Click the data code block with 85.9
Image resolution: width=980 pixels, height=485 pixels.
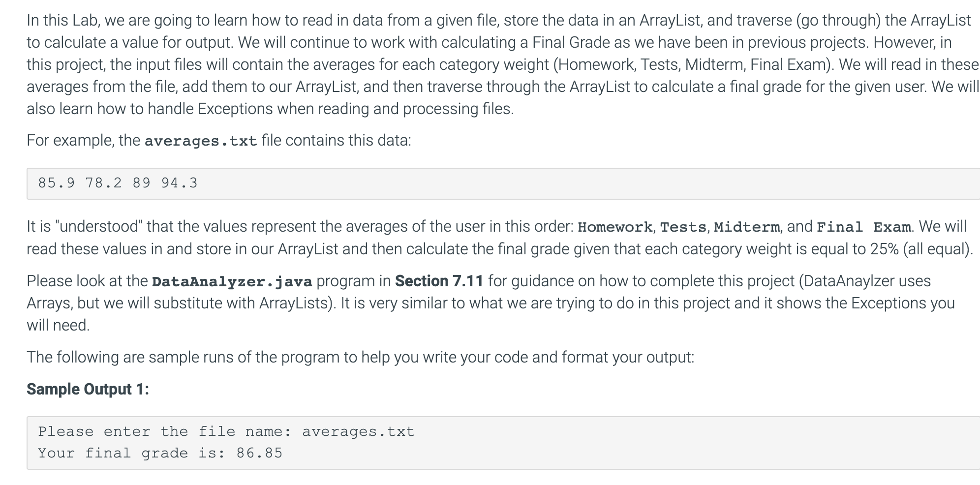[x=503, y=183]
